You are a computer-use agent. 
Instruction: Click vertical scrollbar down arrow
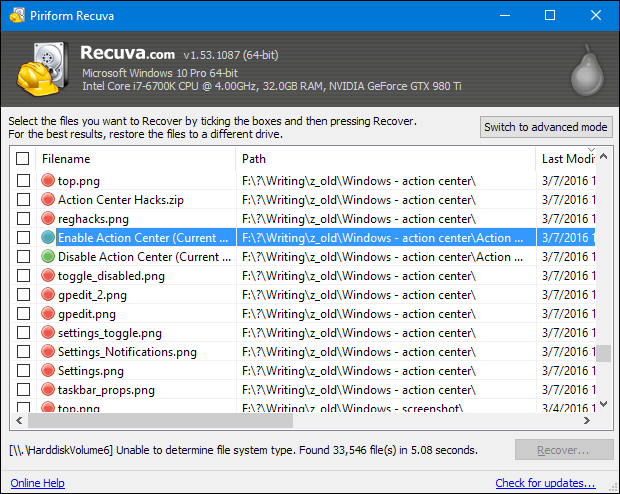point(603,404)
